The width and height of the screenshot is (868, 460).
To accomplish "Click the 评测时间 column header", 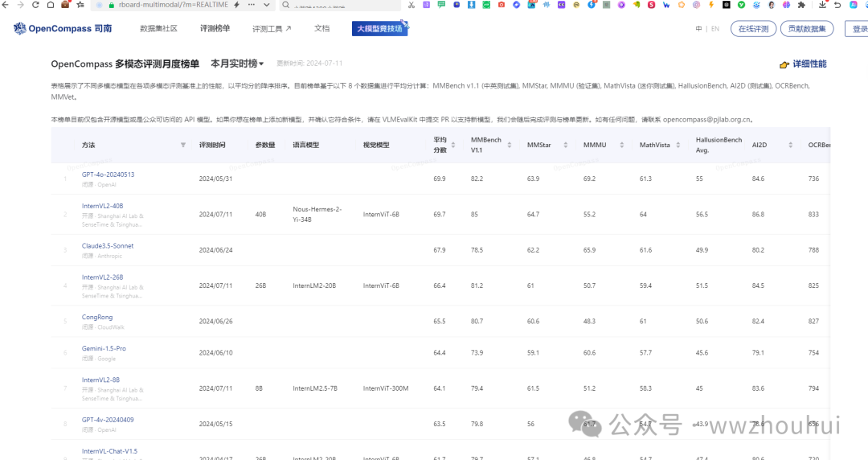I will (212, 146).
